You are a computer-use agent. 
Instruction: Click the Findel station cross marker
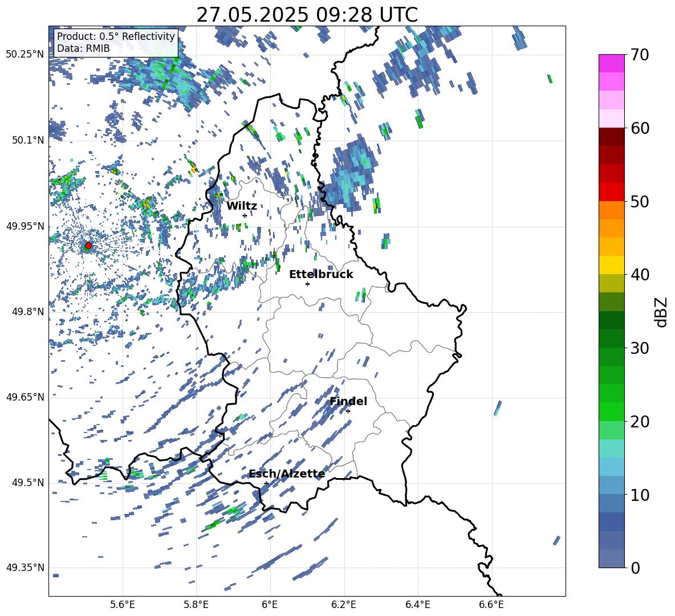[348, 411]
